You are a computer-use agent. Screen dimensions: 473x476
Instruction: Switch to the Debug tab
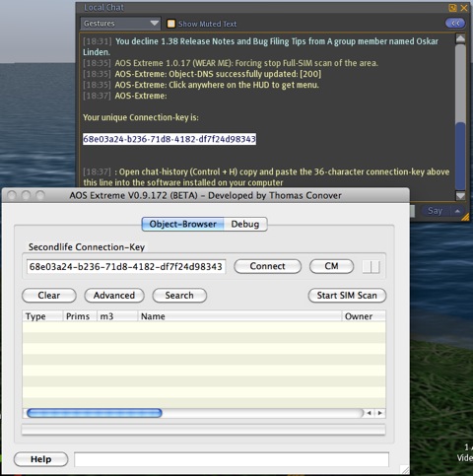point(245,224)
